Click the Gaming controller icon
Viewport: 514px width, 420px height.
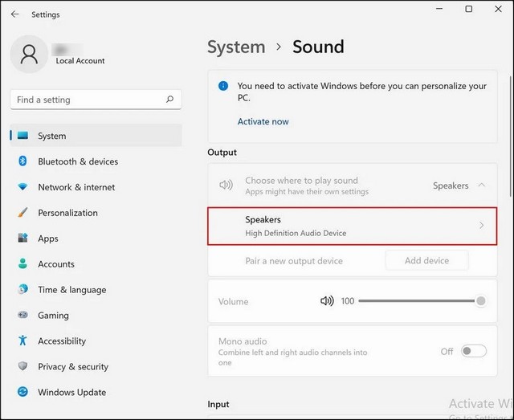(x=22, y=315)
